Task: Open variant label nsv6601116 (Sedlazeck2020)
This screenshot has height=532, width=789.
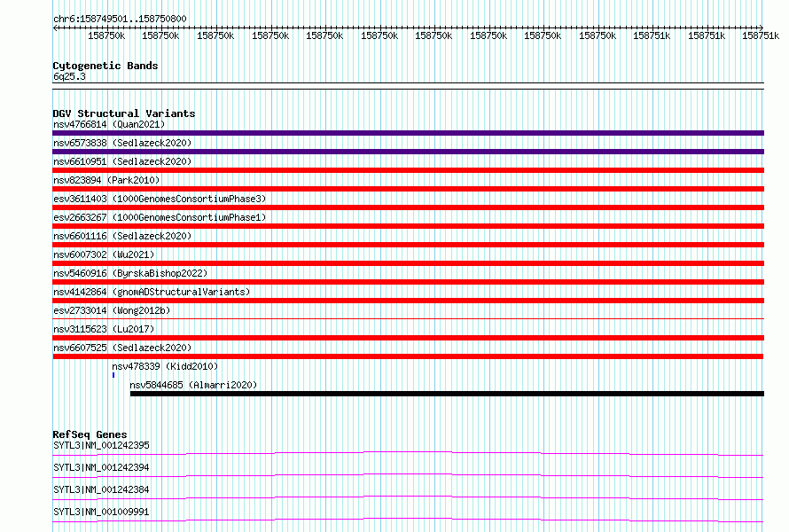Action: pos(122,236)
